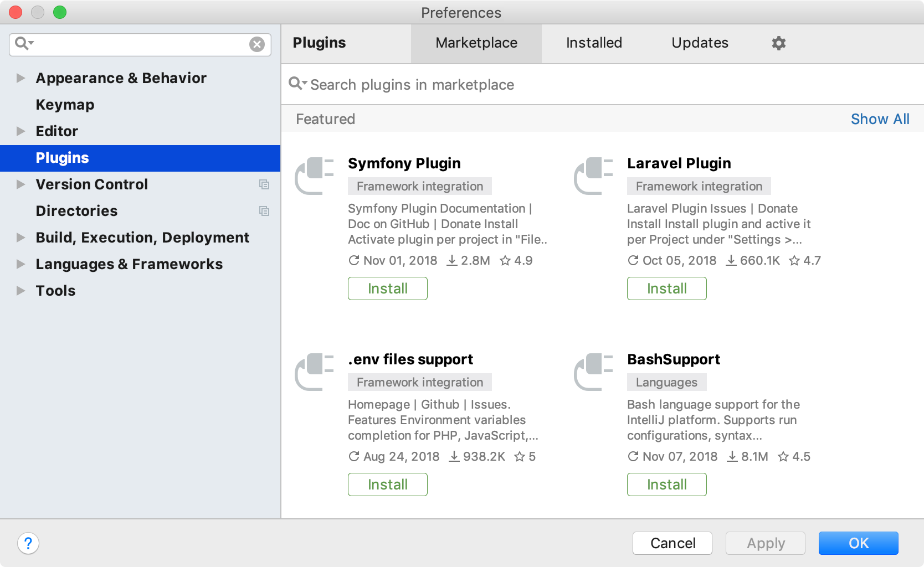Click the BashSupport Nov 07, 2018 update icon
Screen dimensions: 924x567
633,456
